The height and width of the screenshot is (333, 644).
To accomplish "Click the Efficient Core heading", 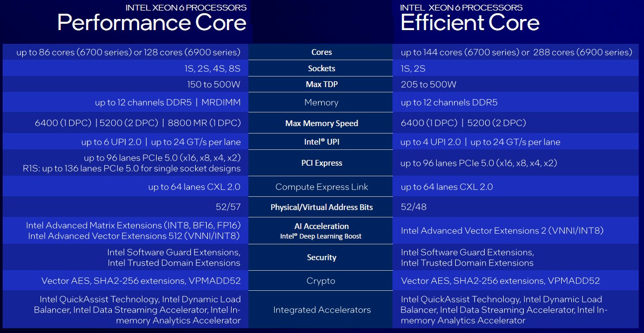I will point(469,23).
